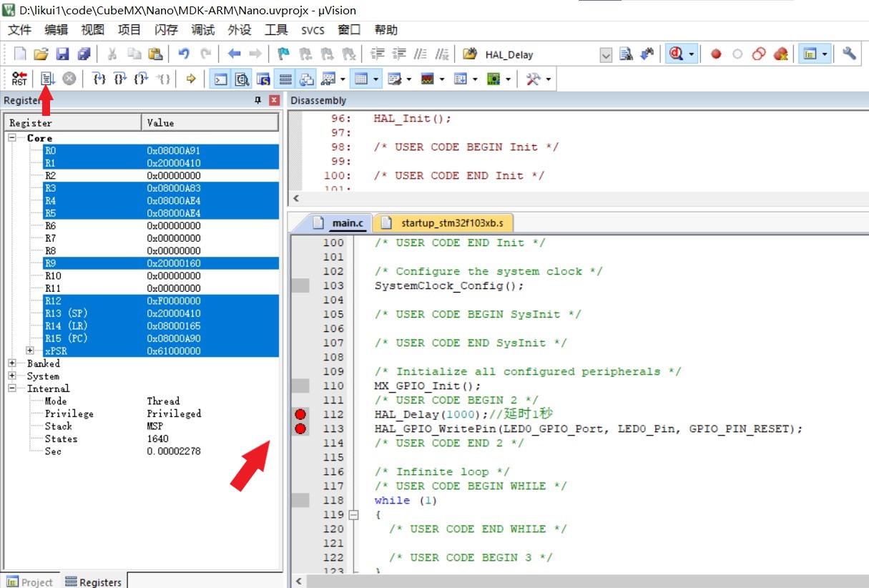Click the Stop execution icon

[69, 79]
